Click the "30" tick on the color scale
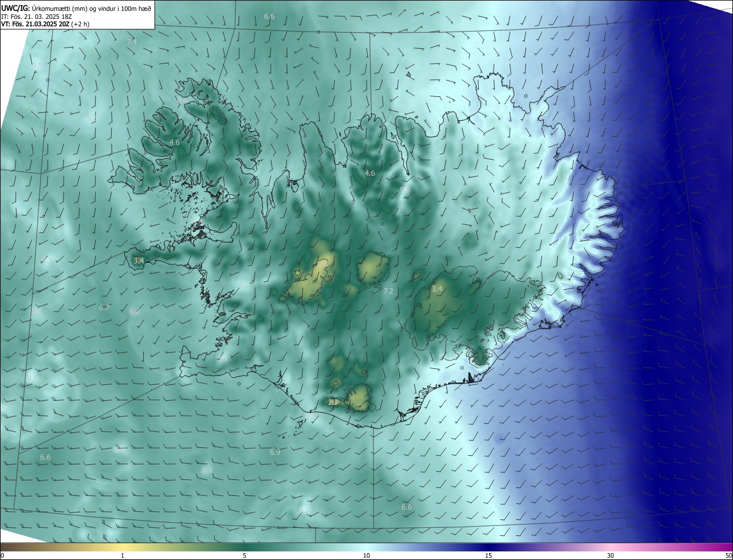Viewport: 733px width, 560px height. pos(610,555)
